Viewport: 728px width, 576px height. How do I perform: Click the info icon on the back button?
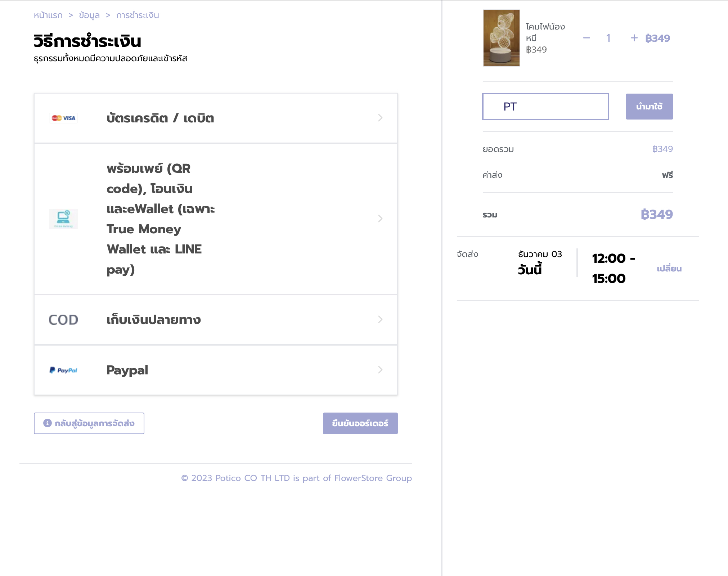48,423
